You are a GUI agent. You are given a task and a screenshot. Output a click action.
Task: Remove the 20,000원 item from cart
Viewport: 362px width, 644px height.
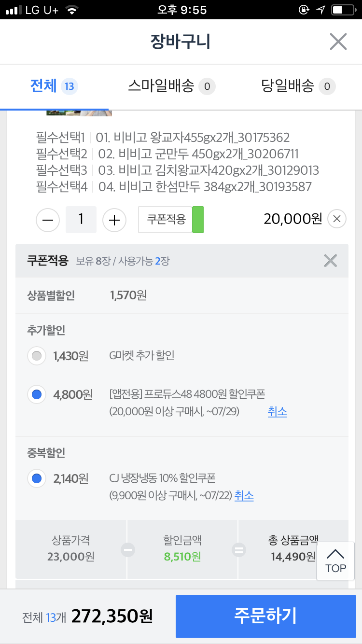pos(337,219)
